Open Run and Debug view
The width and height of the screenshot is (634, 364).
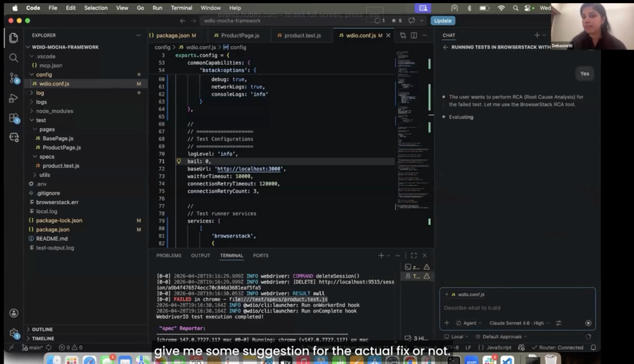point(14,98)
